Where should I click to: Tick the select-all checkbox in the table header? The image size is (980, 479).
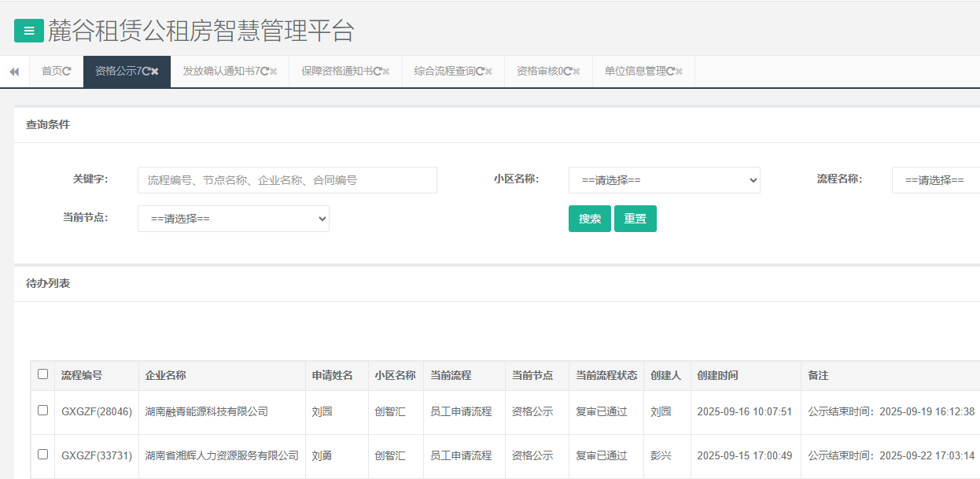click(x=43, y=374)
